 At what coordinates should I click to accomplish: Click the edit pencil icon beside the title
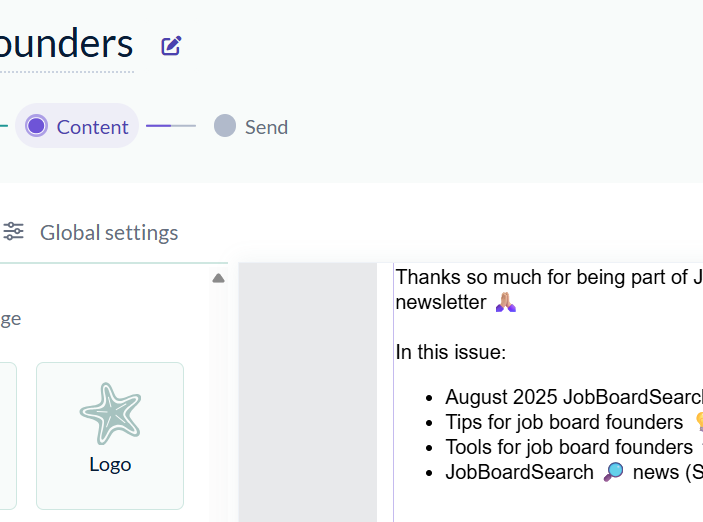pyautogui.click(x=171, y=45)
